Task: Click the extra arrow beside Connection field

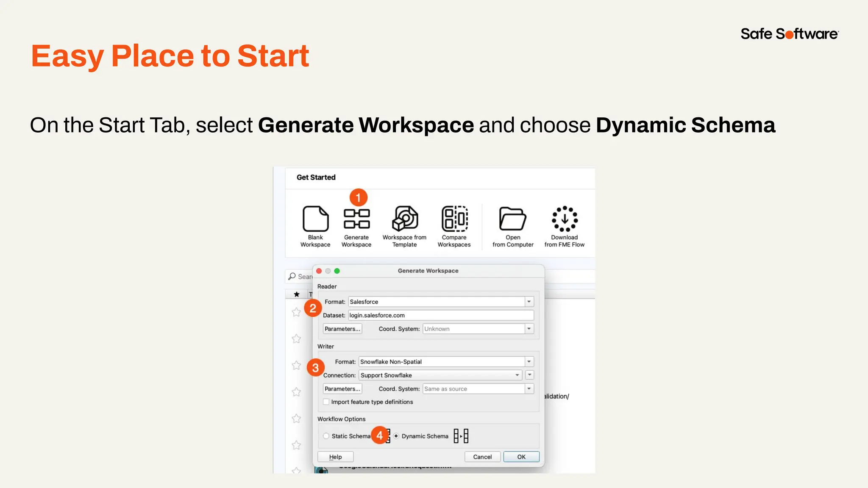Action: coord(529,375)
